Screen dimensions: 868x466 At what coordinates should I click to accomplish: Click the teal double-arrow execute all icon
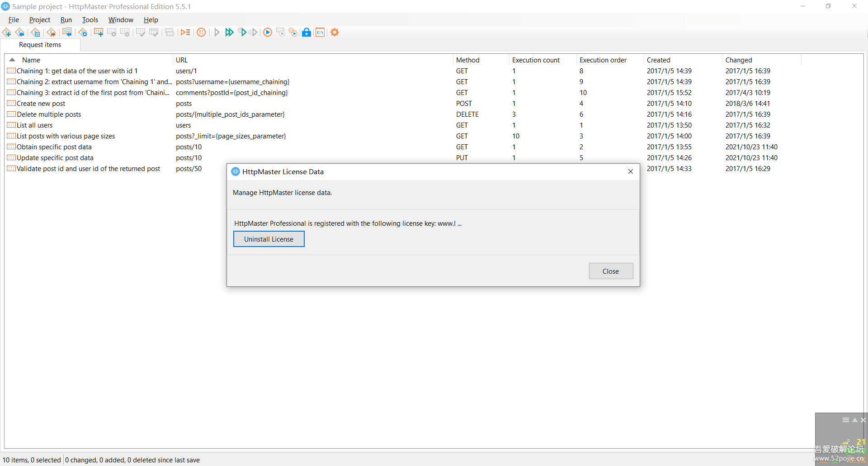coord(229,33)
